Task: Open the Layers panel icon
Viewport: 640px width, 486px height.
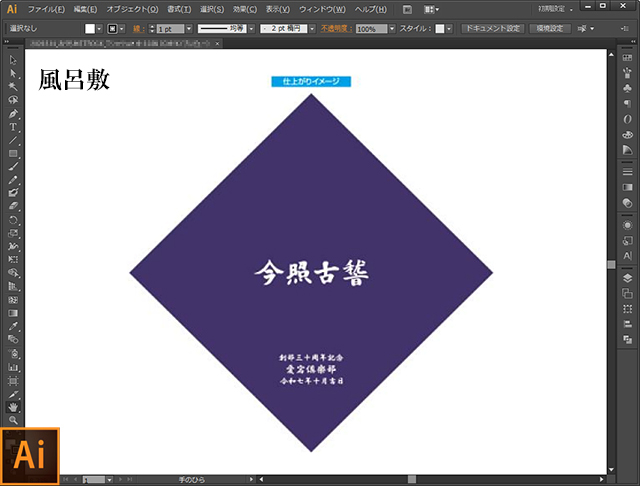Action: point(627,278)
